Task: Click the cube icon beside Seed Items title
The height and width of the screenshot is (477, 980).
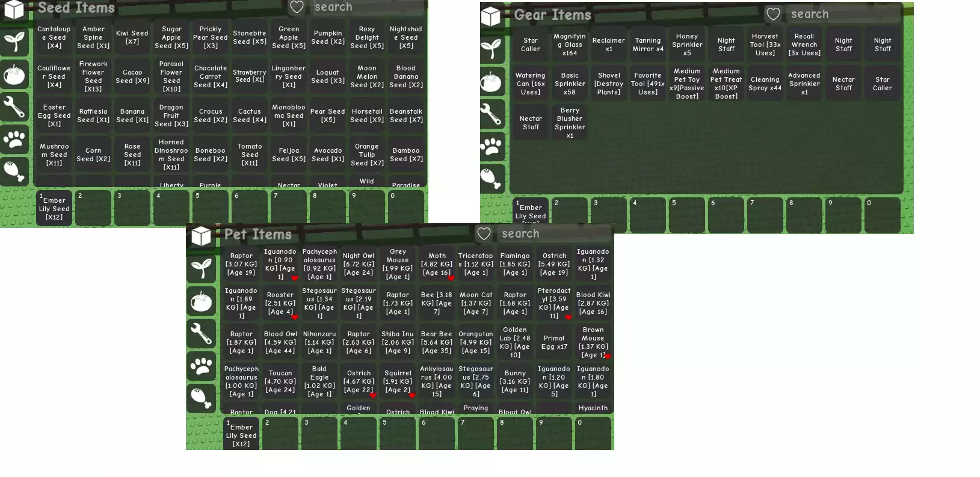Action: click(14, 10)
